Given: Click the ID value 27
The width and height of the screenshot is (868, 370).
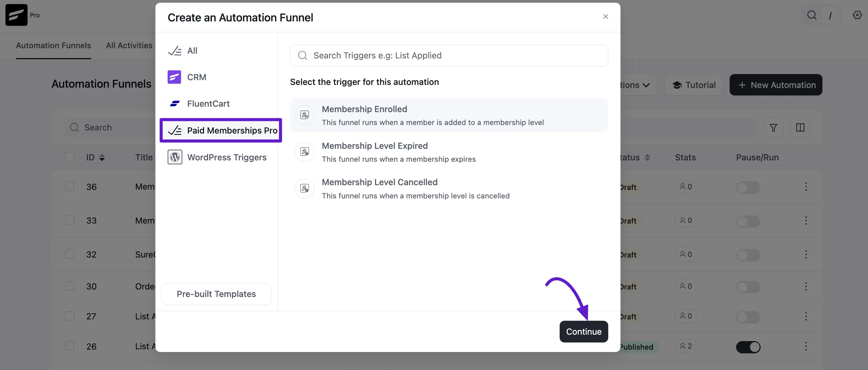Looking at the screenshot, I should click(x=91, y=317).
